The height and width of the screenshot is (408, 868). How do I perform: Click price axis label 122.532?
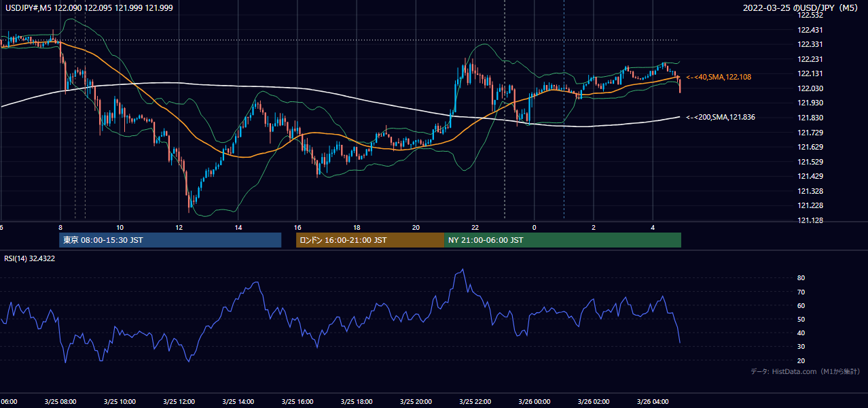(x=810, y=15)
